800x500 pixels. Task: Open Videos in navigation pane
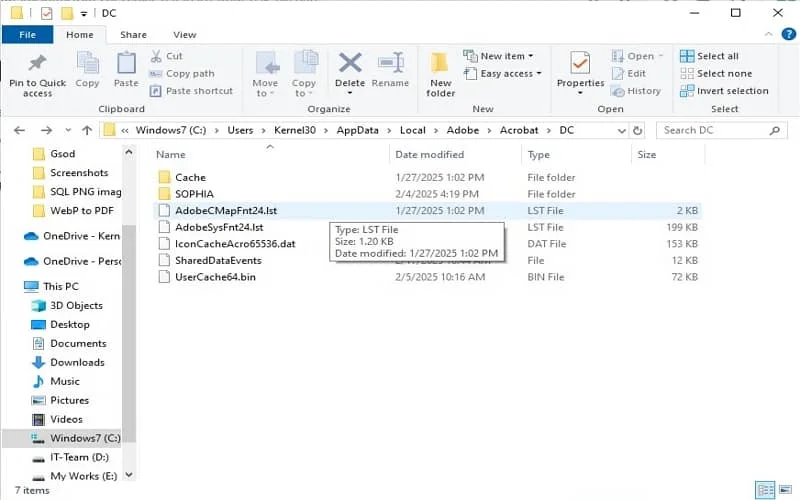(x=57, y=419)
